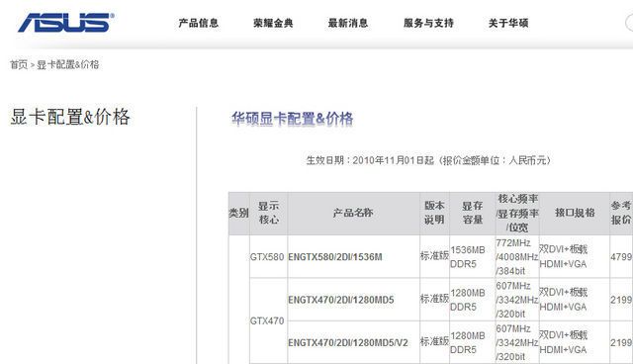The height and width of the screenshot is (364, 633).
Task: Open the 最新消息 menu
Action: pyautogui.click(x=348, y=23)
